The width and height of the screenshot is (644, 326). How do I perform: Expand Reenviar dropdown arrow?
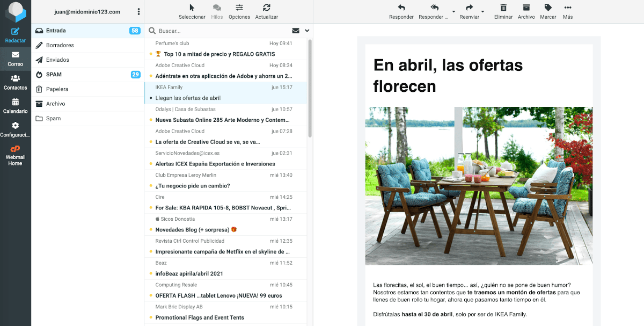[482, 12]
